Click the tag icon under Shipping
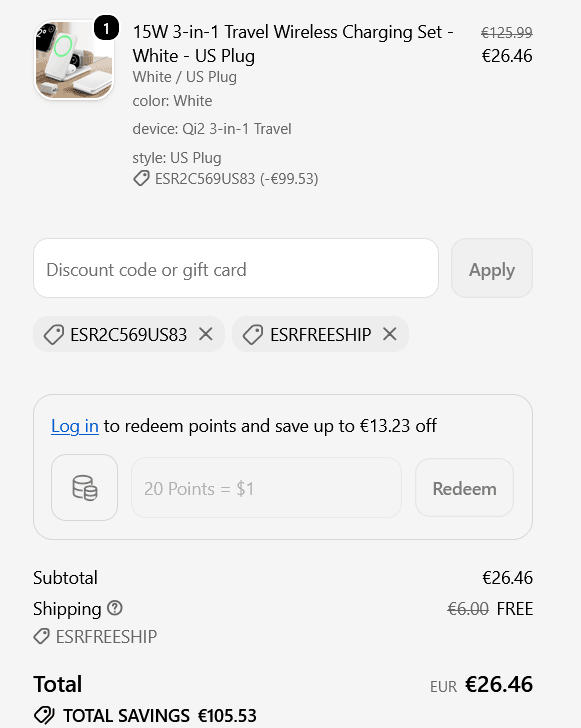This screenshot has width=581, height=728. (x=41, y=637)
